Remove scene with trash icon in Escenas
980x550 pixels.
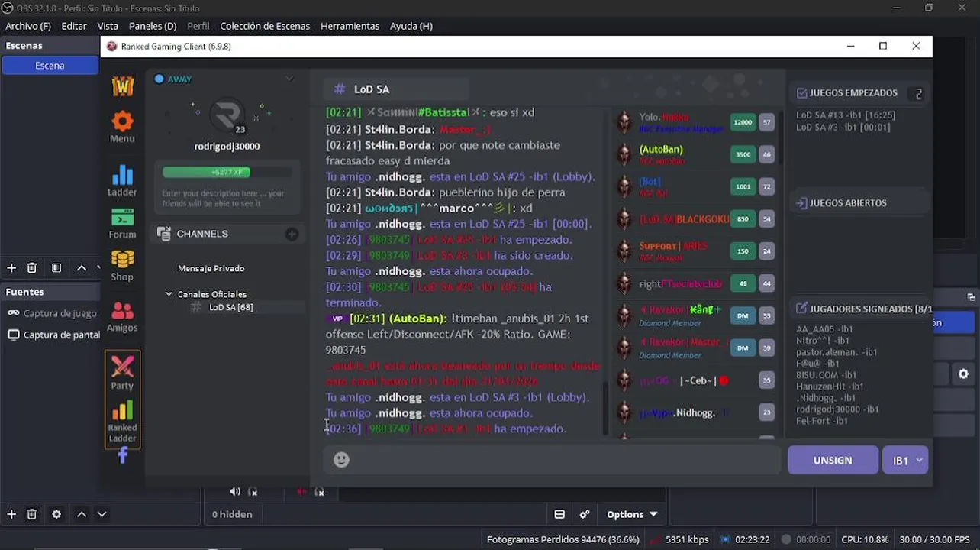32,267
